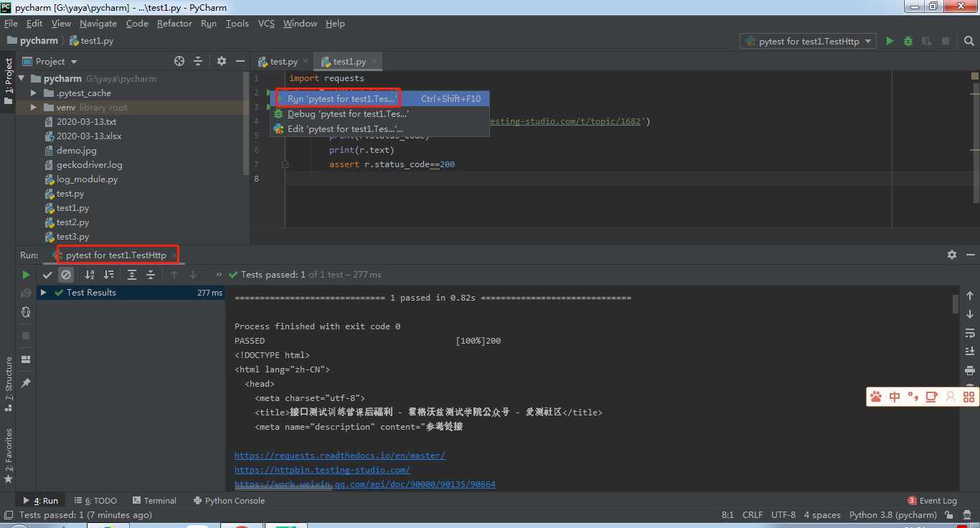Collapse all in Project panel header

click(x=198, y=61)
